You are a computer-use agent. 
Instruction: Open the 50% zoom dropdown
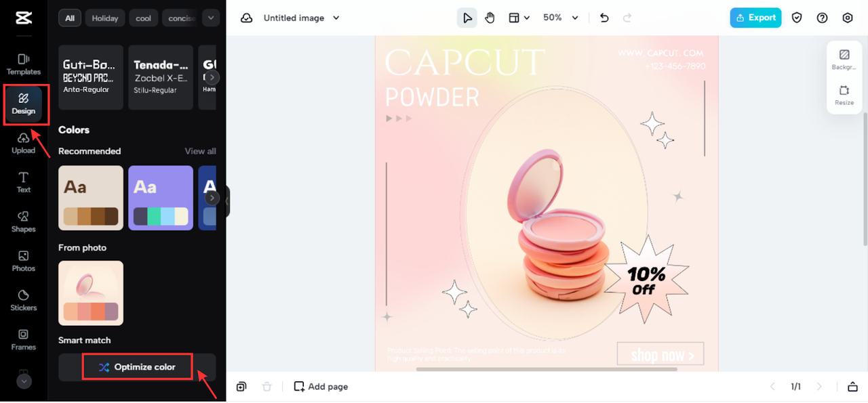pyautogui.click(x=561, y=18)
